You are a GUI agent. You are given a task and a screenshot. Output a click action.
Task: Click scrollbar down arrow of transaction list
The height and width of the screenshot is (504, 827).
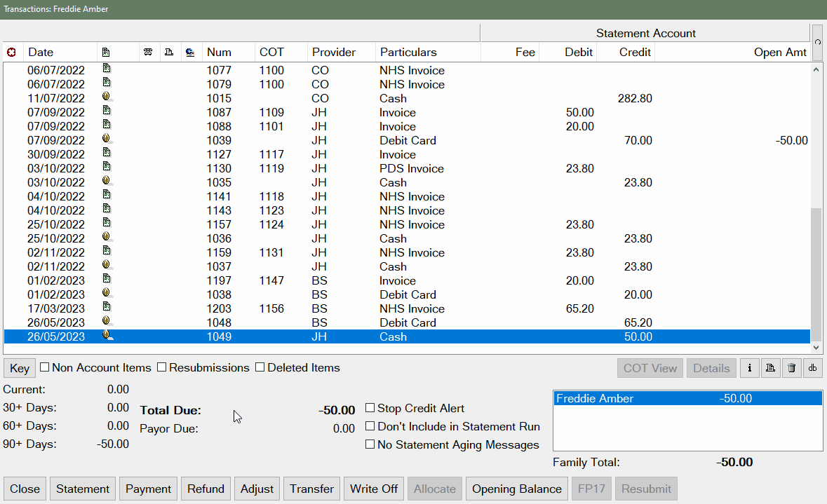pyautogui.click(x=816, y=348)
